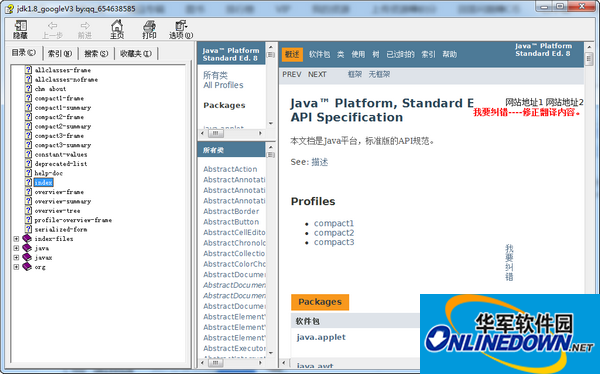600x374 pixels.
Task: Click the page icon beside overview-tree
Action: click(28, 211)
